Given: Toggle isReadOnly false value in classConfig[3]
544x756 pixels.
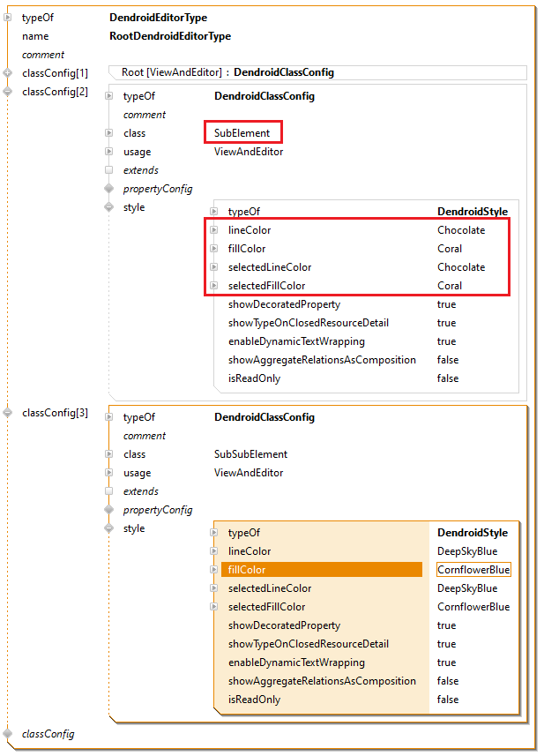Looking at the screenshot, I should coord(447,700).
